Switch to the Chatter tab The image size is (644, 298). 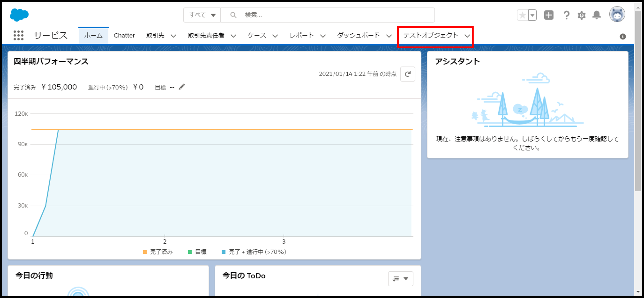(124, 35)
